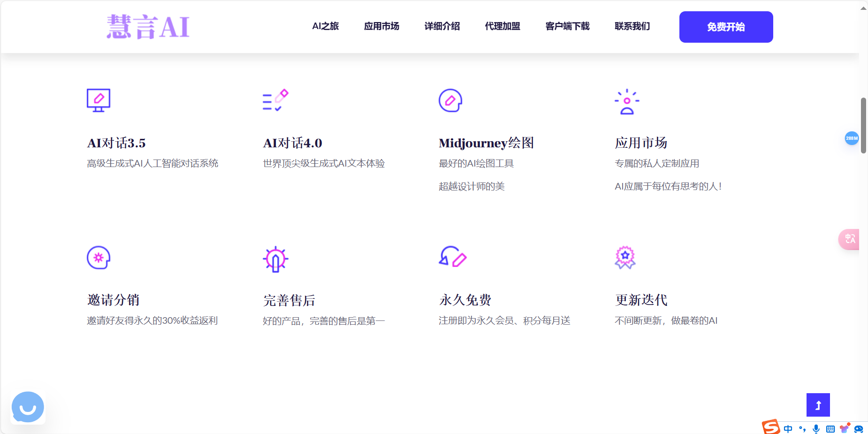Open the Sogou toolbox game controller icon
This screenshot has width=868, height=434.
tap(859, 428)
